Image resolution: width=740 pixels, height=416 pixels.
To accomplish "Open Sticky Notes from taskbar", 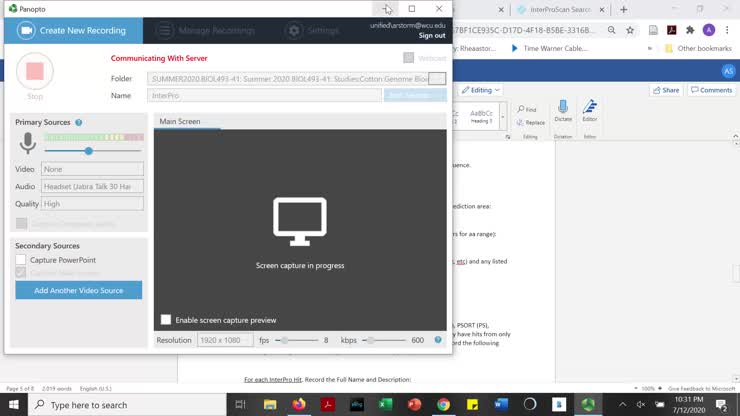I will coord(472,405).
